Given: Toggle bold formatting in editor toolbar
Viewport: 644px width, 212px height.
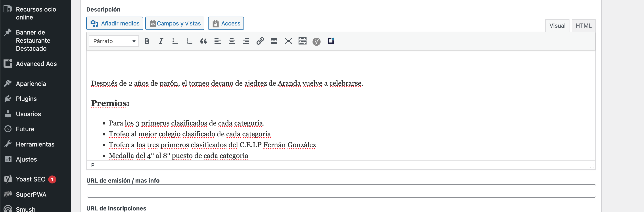Looking at the screenshot, I should [147, 41].
